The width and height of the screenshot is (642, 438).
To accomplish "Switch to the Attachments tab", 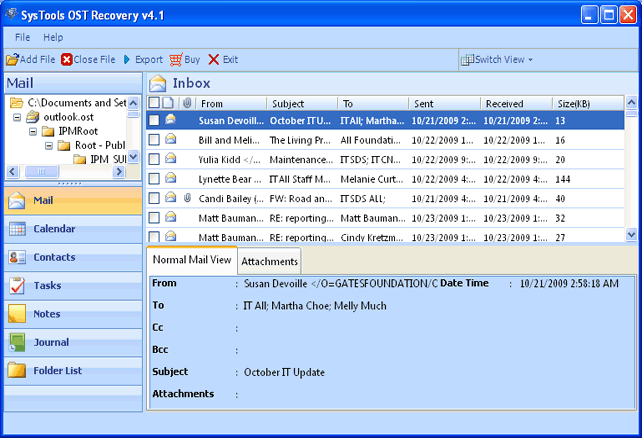I will click(x=270, y=261).
